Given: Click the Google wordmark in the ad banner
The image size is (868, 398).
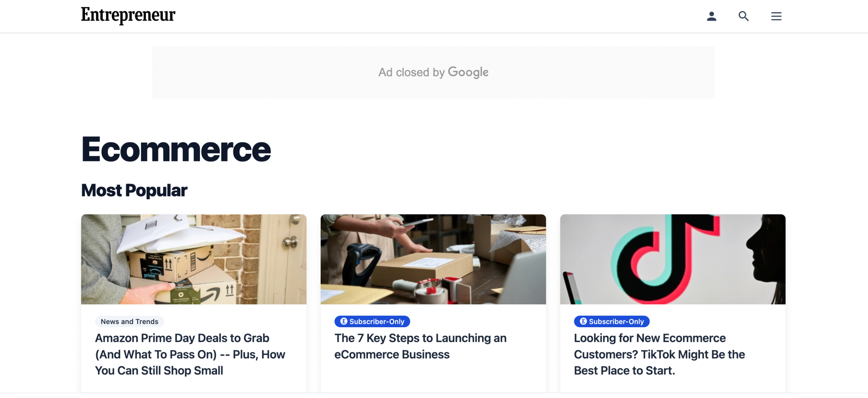Looking at the screenshot, I should coord(468,72).
